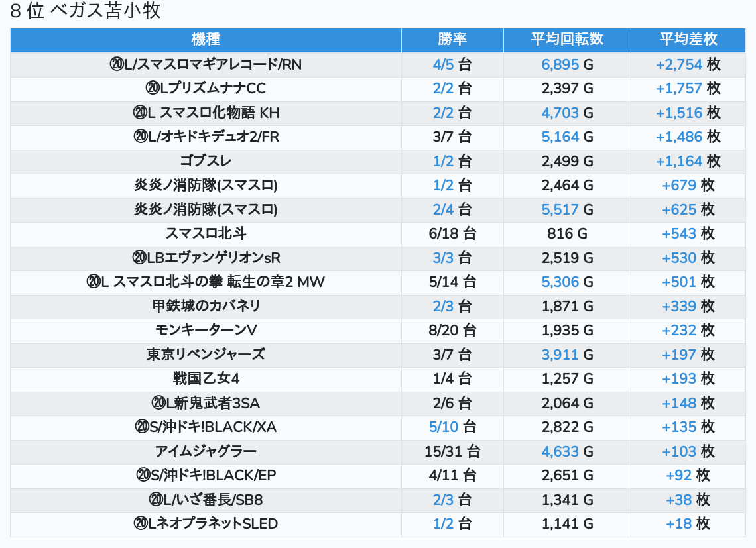Select the オキドキデュオ2/FR machine name
Viewport: 756px width, 548px height.
206,137
